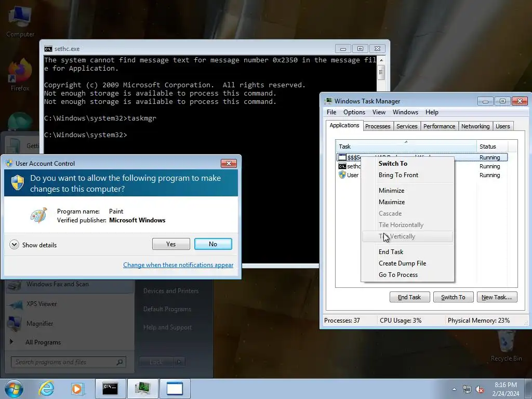Click the Lock button in Start menu
Viewport: 532px width, 399px height.
[156, 362]
